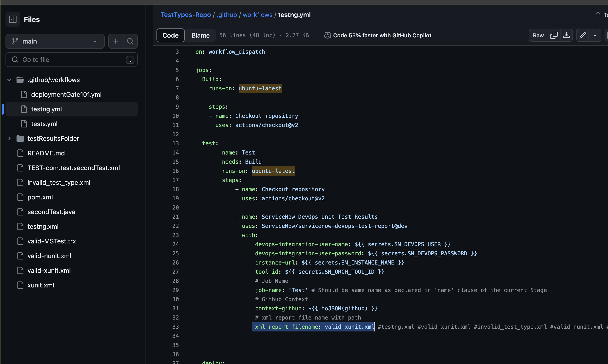View the Raw file button
Viewport: 608px width, 364px height.
pos(538,35)
